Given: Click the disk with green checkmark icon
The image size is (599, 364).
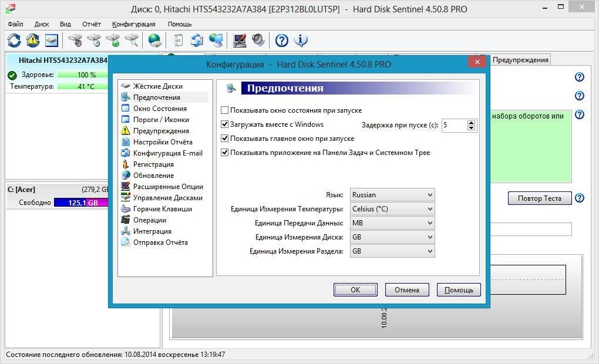Looking at the screenshot, I should pyautogui.click(x=113, y=40).
